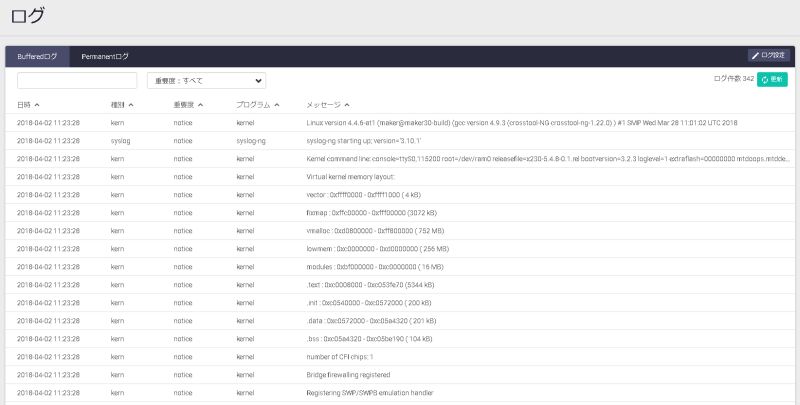
Task: Switch to the Bufferedログ tab
Action: pyautogui.click(x=37, y=57)
